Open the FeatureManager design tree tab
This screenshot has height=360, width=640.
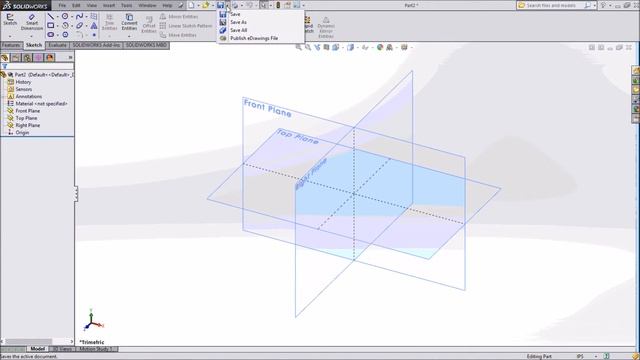[5, 58]
